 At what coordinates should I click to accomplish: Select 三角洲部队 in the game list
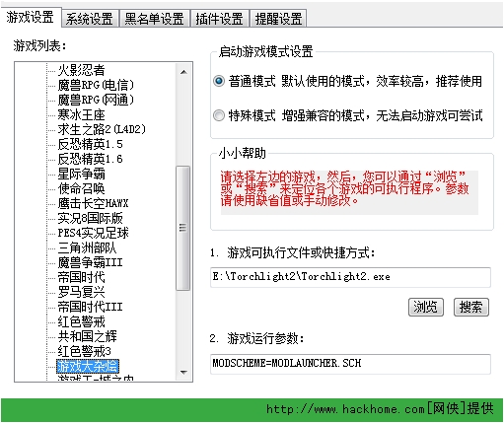[87, 247]
